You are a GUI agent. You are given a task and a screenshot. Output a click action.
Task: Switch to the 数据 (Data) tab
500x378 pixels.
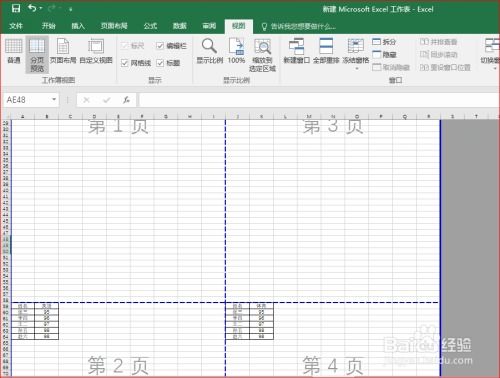pos(179,26)
